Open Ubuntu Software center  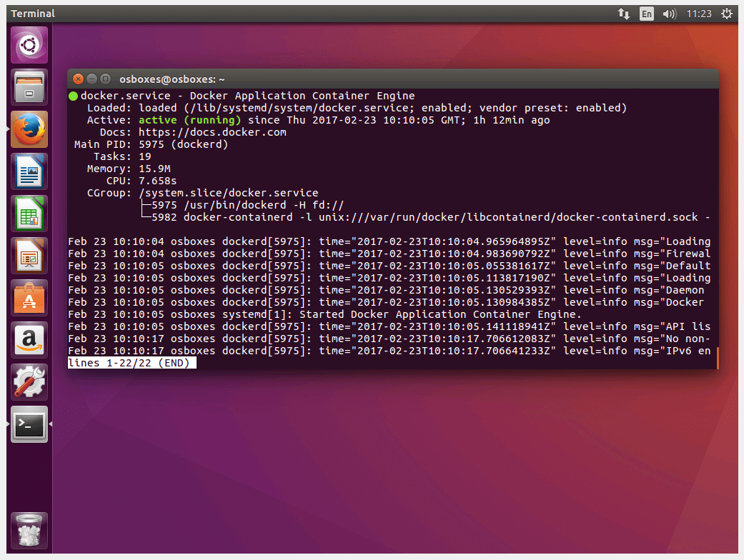pyautogui.click(x=29, y=297)
